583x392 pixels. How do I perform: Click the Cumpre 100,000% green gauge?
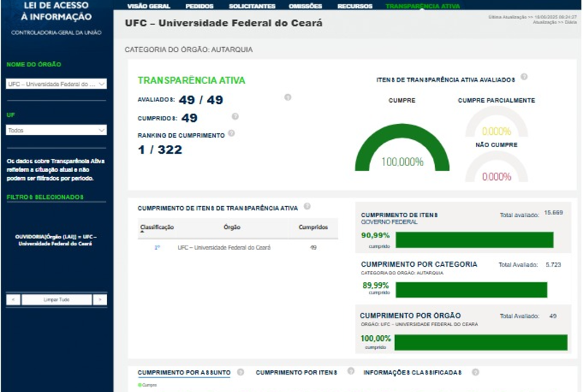click(x=402, y=148)
